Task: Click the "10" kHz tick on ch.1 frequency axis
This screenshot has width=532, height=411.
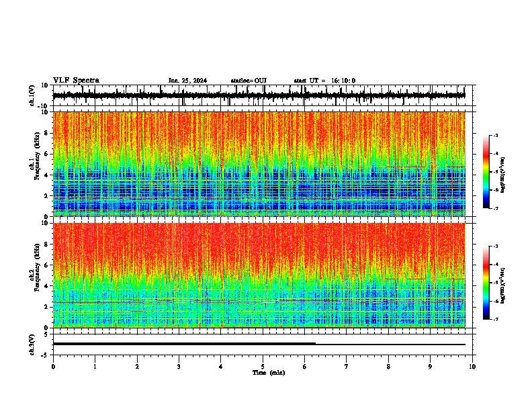Action: tap(45, 112)
